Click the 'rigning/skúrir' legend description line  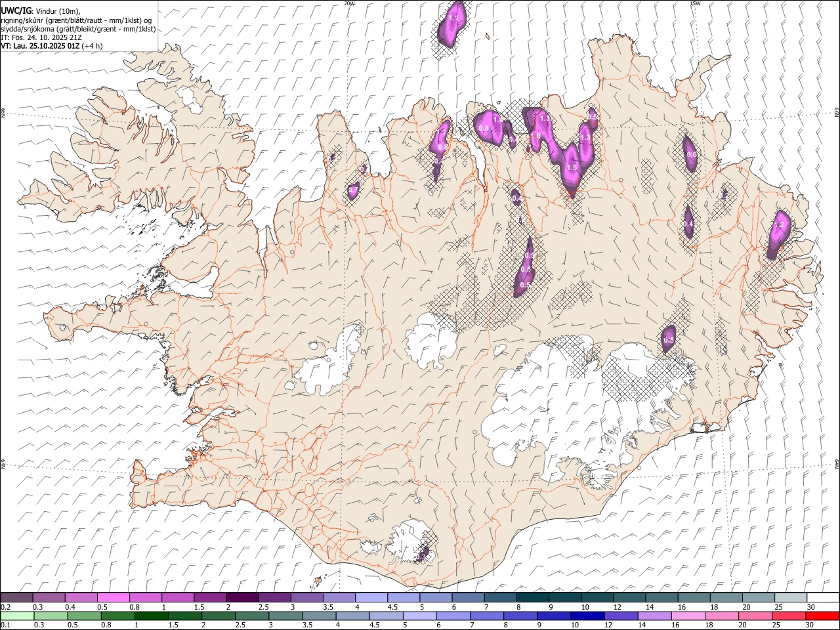click(76, 20)
